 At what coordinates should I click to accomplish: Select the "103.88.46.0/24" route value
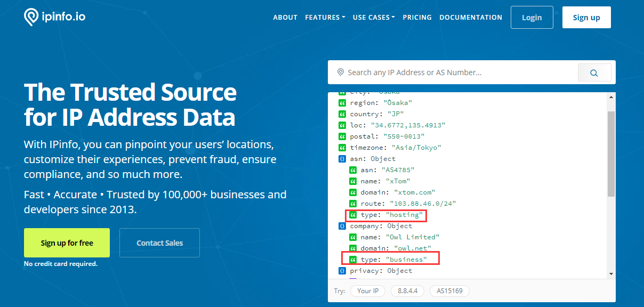click(423, 204)
